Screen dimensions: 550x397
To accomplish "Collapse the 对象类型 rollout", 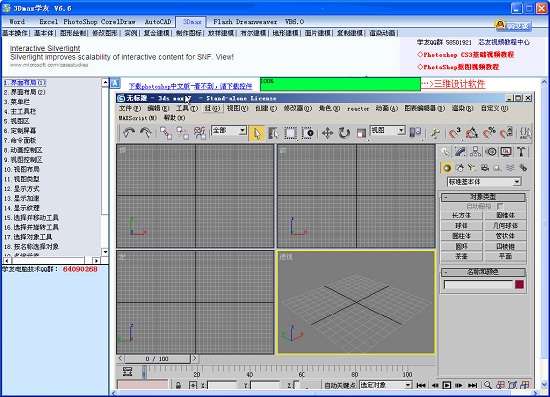I will point(483,197).
